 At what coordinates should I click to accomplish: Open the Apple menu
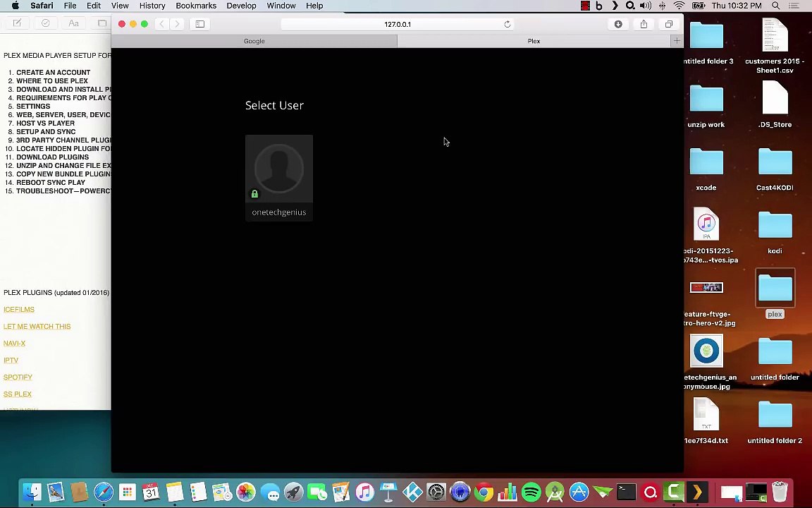[x=15, y=6]
